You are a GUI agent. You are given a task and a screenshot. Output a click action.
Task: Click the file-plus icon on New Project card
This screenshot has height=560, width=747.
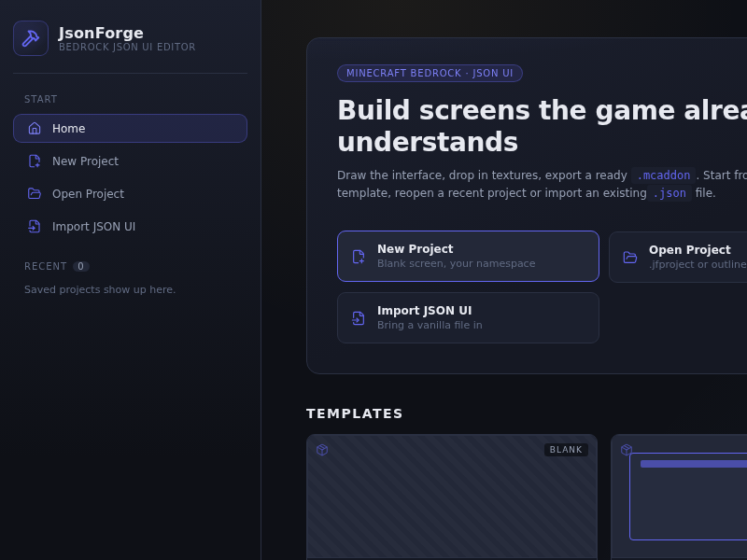tap(359, 257)
